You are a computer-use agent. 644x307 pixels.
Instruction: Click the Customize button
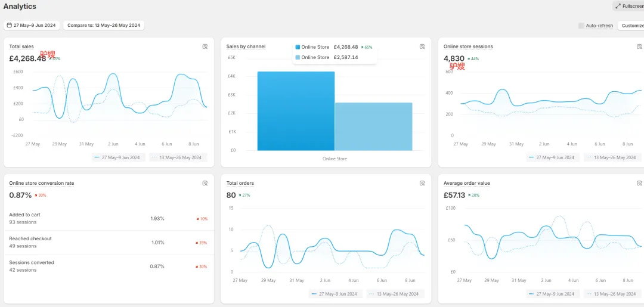tap(631, 26)
